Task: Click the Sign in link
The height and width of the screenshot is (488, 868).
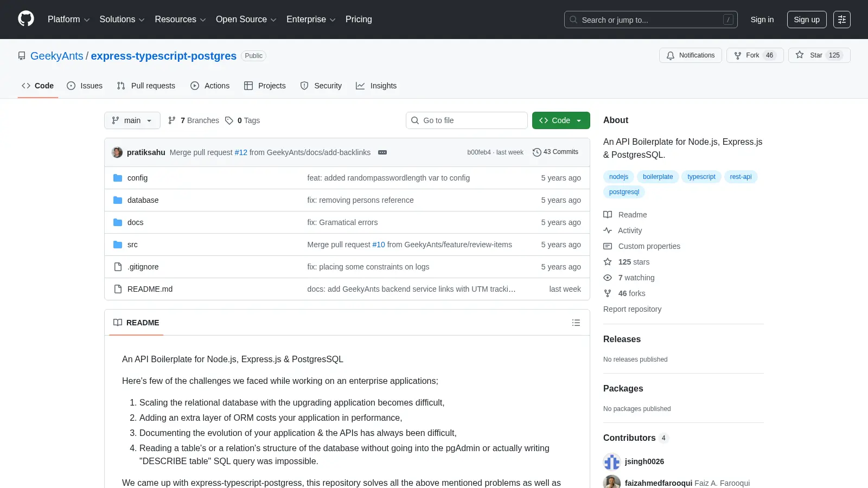Action: point(762,20)
